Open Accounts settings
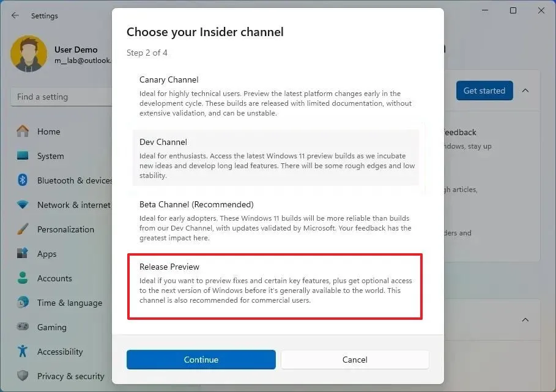Screen dimensions: 556x392 pos(21,278)
